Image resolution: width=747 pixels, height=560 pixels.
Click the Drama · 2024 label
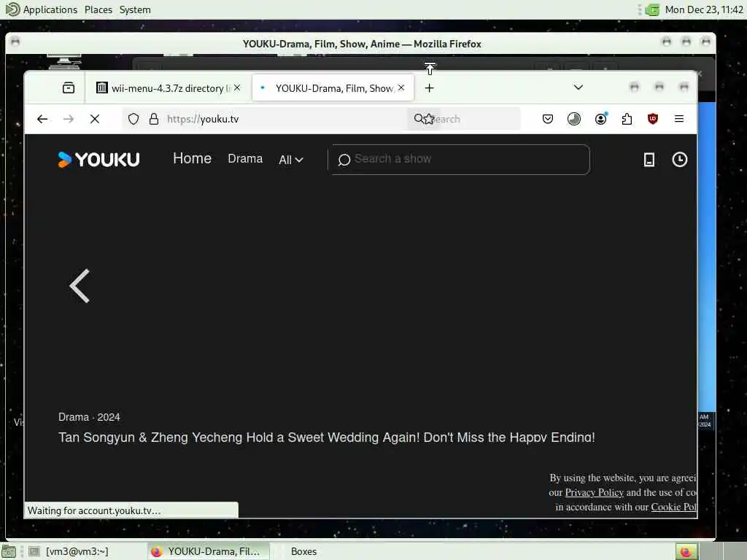coord(89,417)
